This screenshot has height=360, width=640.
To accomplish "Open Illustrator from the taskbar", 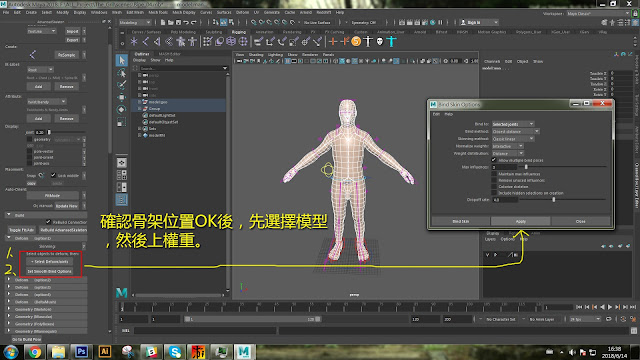I will pos(105,351).
